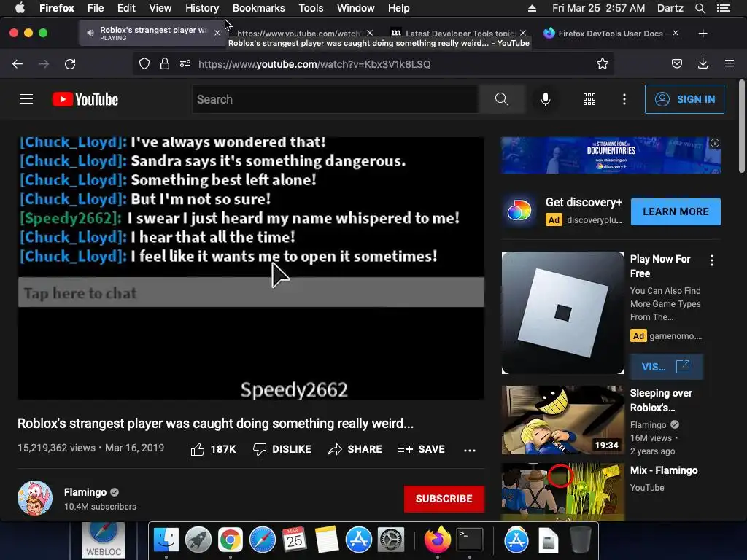Open the Bookmarks menu

(x=259, y=8)
